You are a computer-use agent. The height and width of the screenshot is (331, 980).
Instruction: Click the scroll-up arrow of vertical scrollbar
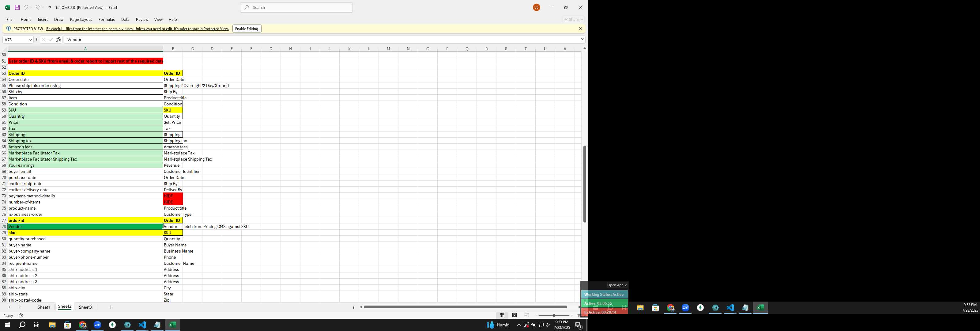point(585,48)
